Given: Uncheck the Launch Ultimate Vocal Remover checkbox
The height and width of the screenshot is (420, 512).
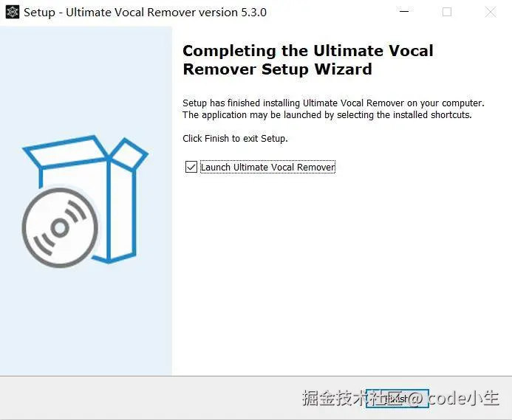Looking at the screenshot, I should click(x=191, y=167).
